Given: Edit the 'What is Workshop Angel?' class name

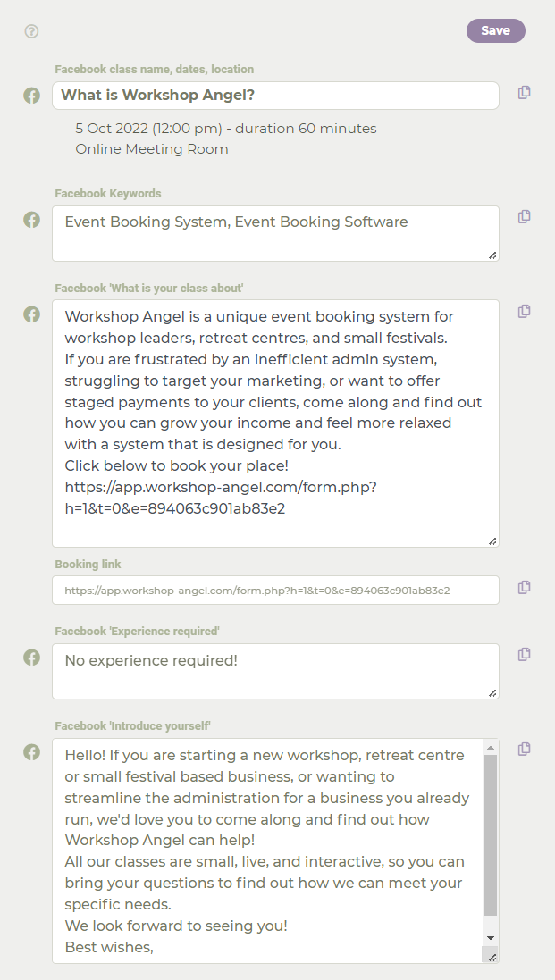Looking at the screenshot, I should click(x=275, y=96).
